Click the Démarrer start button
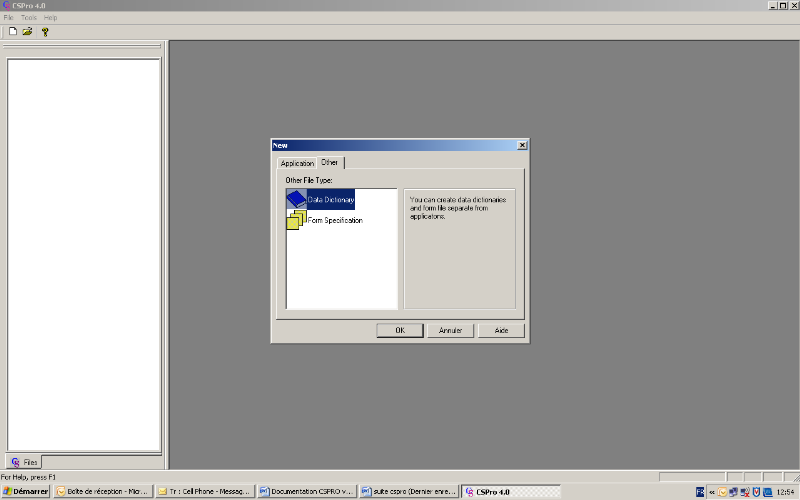Image resolution: width=800 pixels, height=500 pixels. click(26, 492)
